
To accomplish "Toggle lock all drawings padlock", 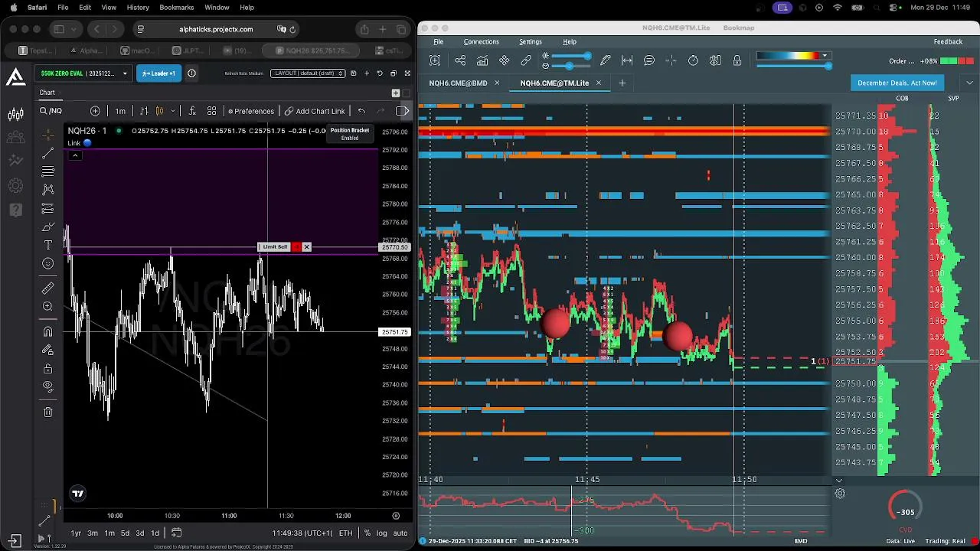I will 47,368.
